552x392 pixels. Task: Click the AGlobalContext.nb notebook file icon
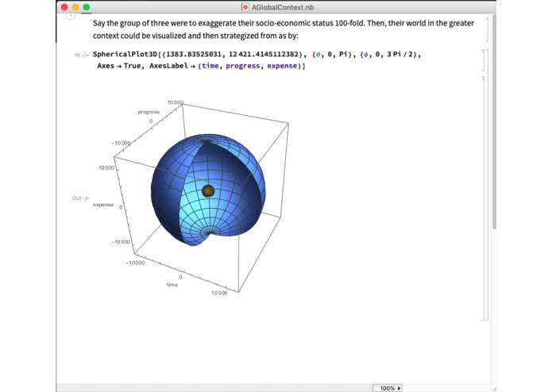coord(245,7)
